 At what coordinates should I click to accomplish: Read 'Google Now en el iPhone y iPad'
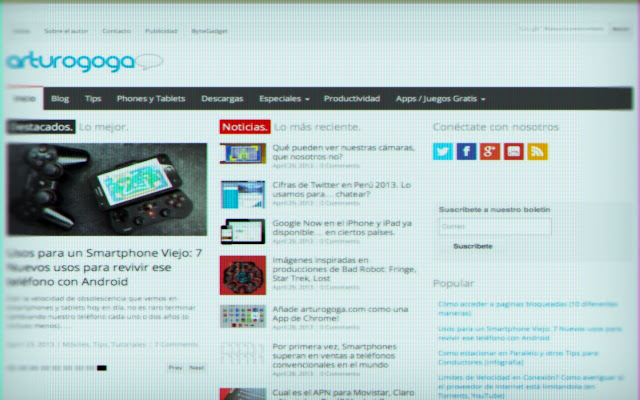342,228
